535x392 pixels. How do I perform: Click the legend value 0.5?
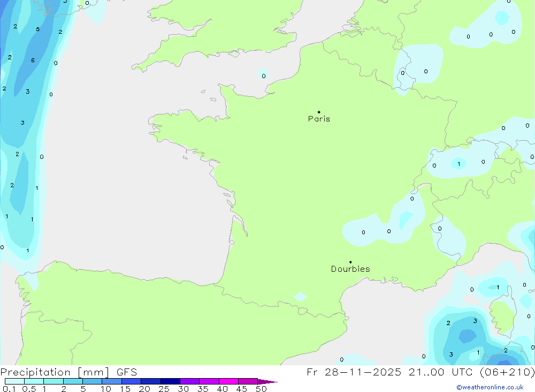(29, 389)
